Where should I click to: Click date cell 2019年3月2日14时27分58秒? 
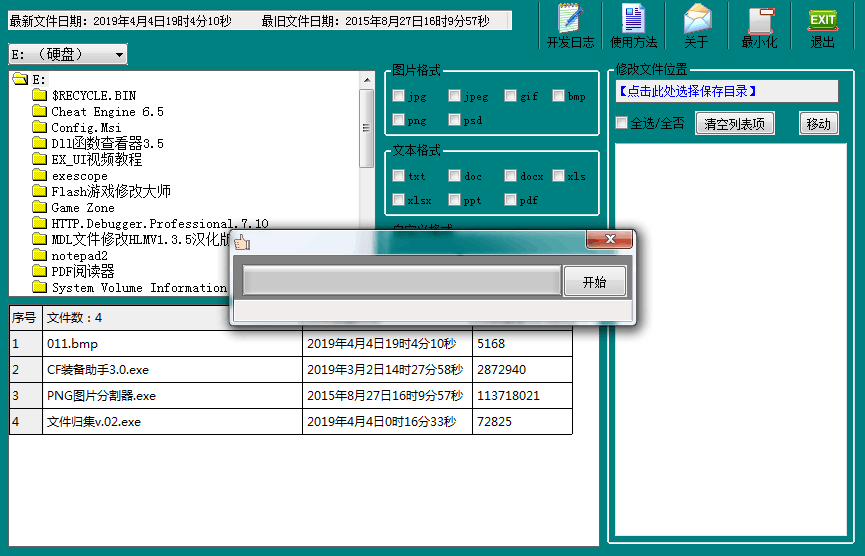[x=387, y=370]
